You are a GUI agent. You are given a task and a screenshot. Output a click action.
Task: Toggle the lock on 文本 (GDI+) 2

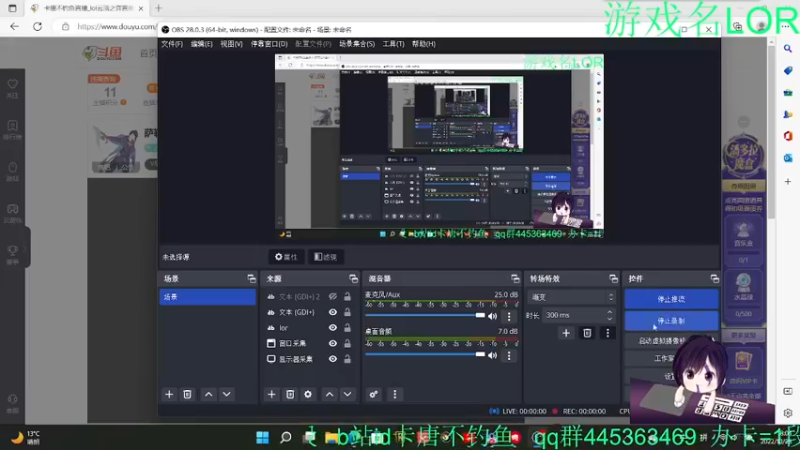(x=347, y=296)
